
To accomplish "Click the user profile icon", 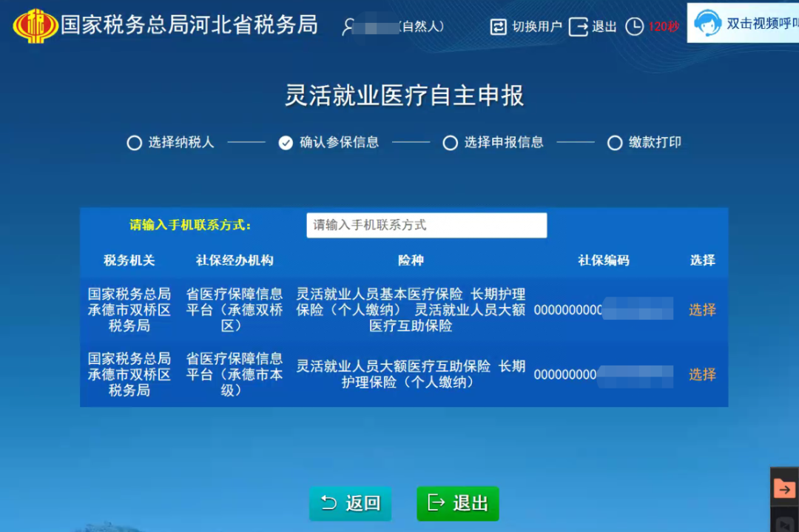I will click(x=348, y=27).
